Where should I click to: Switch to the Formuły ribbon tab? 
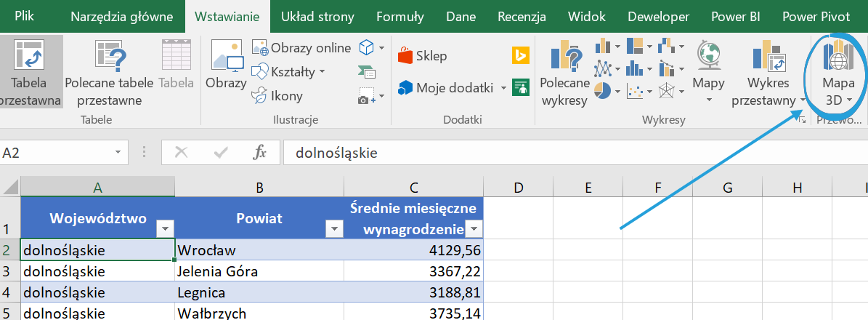pos(400,17)
